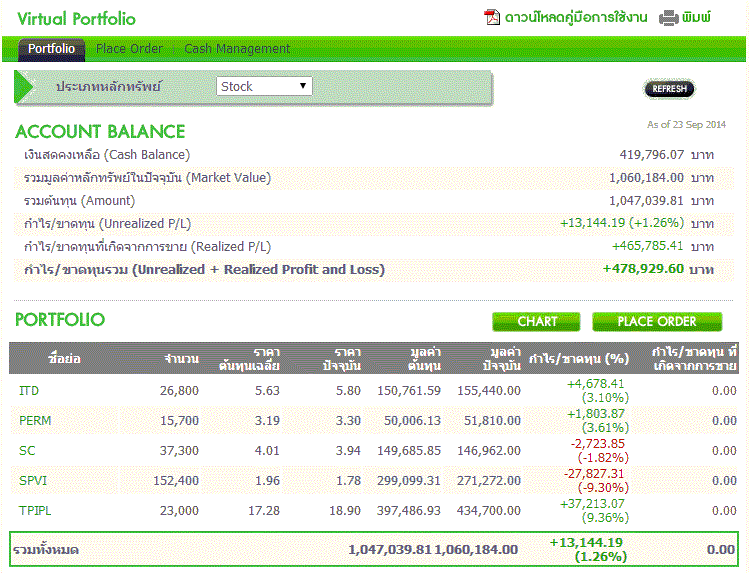753x573 pixels.
Task: Click the Virtual Portfolio page title
Action: pos(76,19)
